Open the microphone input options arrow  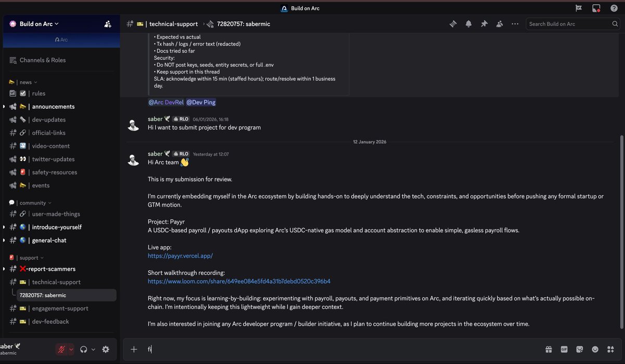[x=71, y=349]
